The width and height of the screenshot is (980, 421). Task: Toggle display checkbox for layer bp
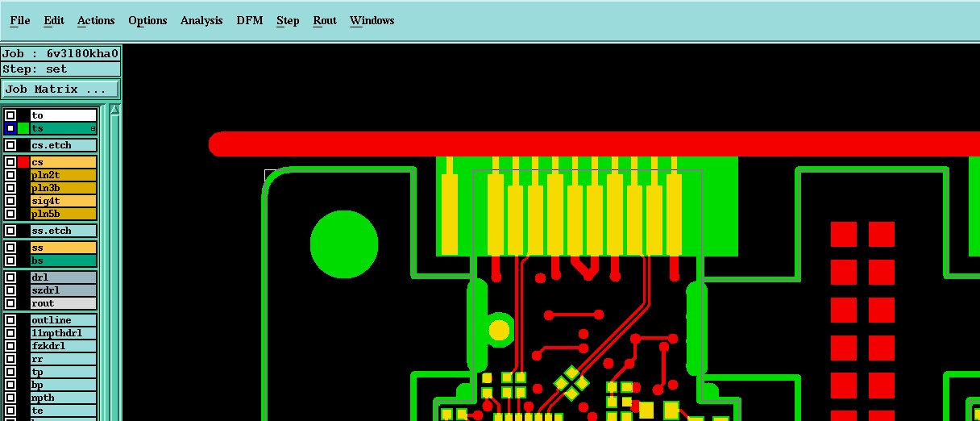pyautogui.click(x=10, y=385)
